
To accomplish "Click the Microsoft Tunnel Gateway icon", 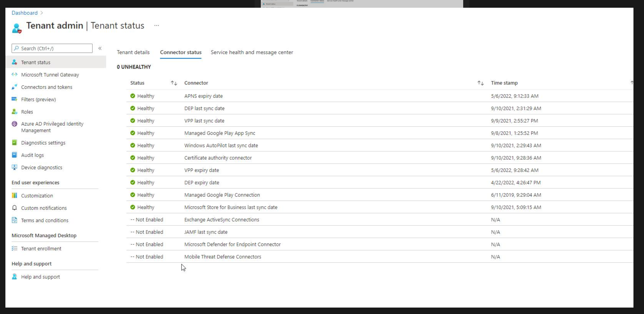I will pos(14,74).
